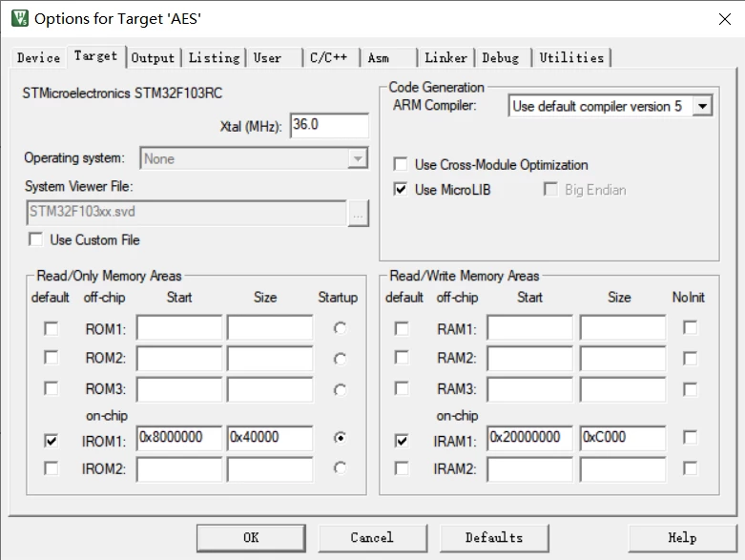745x560 pixels.
Task: Click the IROM2 Start field
Action: click(179, 469)
